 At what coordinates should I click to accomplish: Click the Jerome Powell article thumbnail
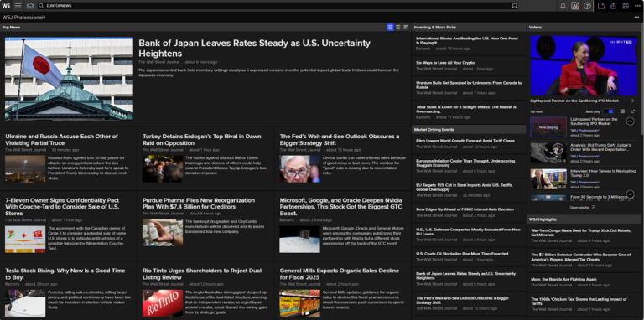pos(300,168)
